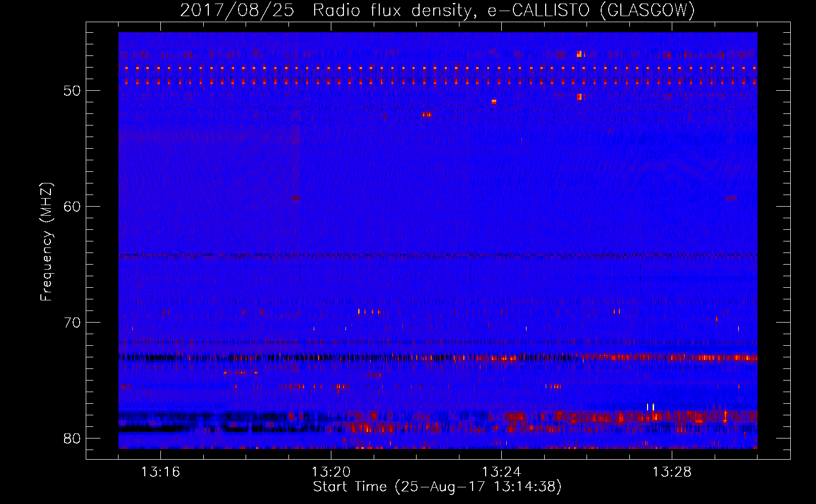Click the 60 MHz frequency tick label
The image size is (816, 504).
[72, 207]
